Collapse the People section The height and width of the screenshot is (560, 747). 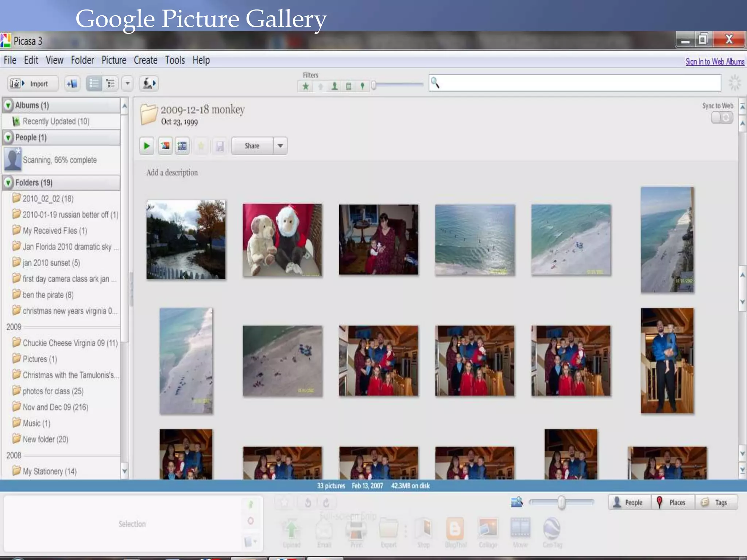[x=8, y=138]
